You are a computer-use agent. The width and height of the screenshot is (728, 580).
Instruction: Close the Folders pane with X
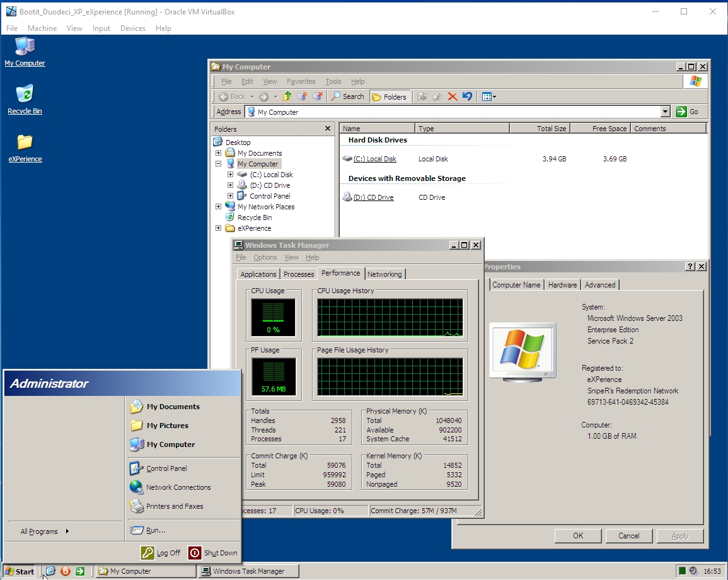(328, 128)
